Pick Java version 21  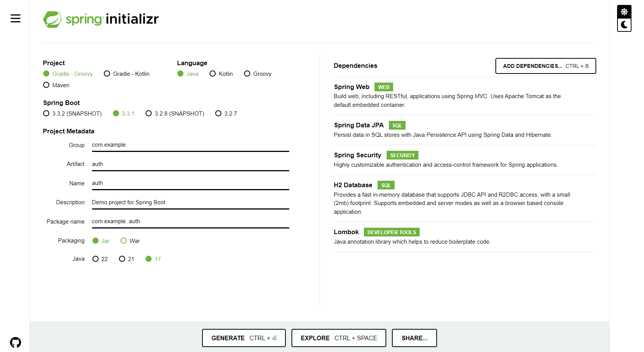point(127,259)
